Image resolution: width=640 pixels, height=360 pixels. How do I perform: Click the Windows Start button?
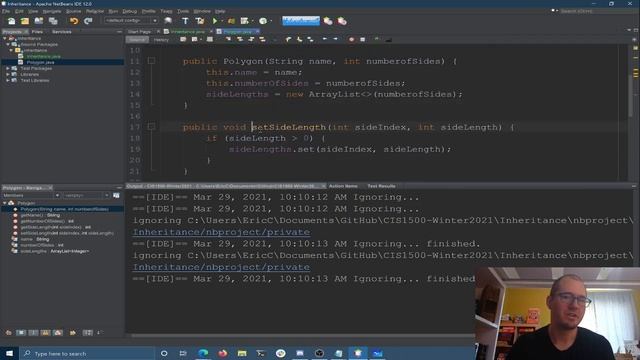(x=9, y=353)
